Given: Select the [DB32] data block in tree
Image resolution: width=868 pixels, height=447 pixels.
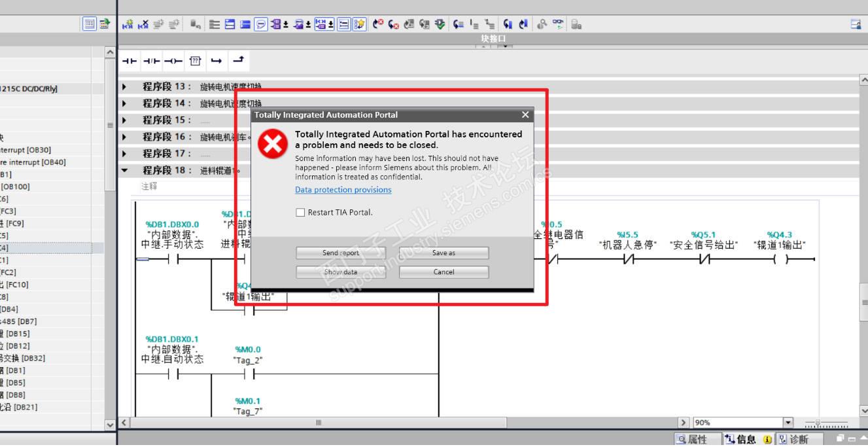Looking at the screenshot, I should tap(23, 358).
